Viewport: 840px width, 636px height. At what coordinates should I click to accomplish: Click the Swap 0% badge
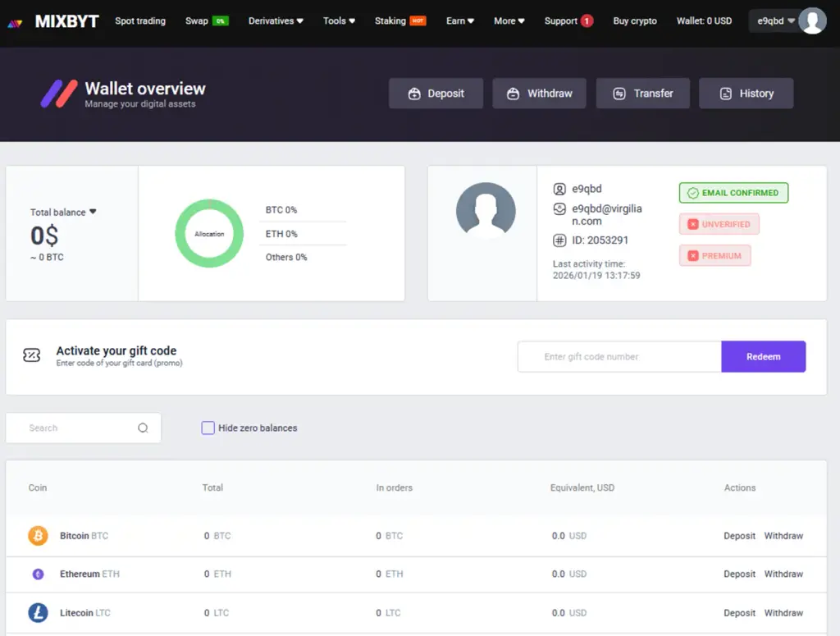(x=221, y=21)
